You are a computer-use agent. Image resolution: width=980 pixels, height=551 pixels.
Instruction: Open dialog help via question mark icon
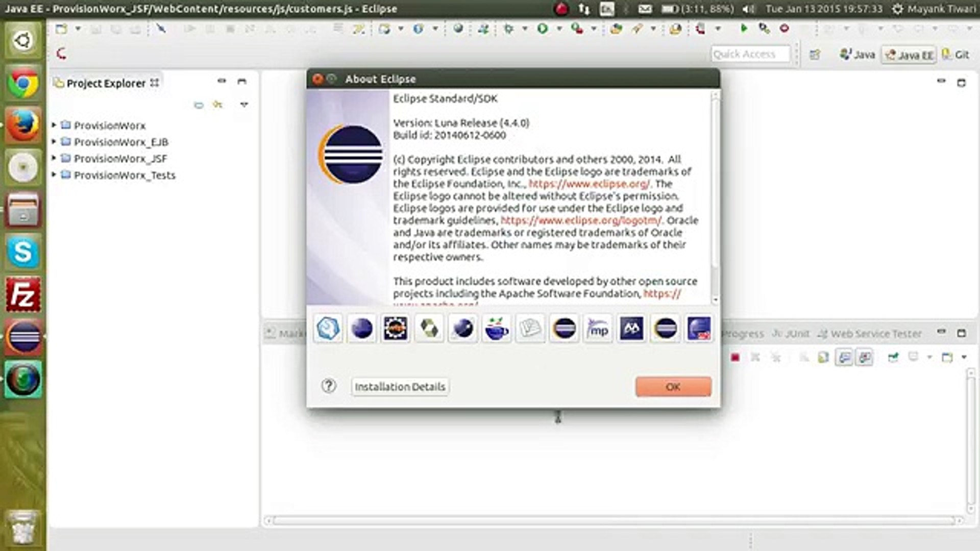click(329, 386)
